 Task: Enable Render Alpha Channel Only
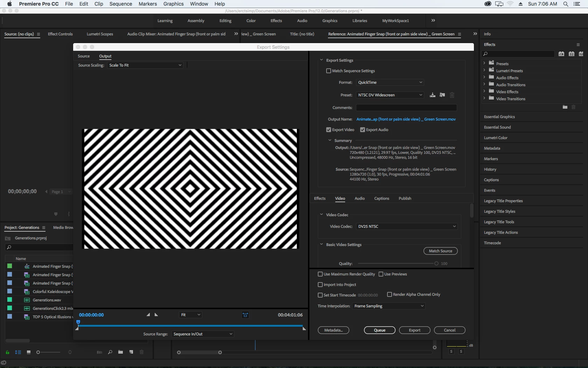389,294
